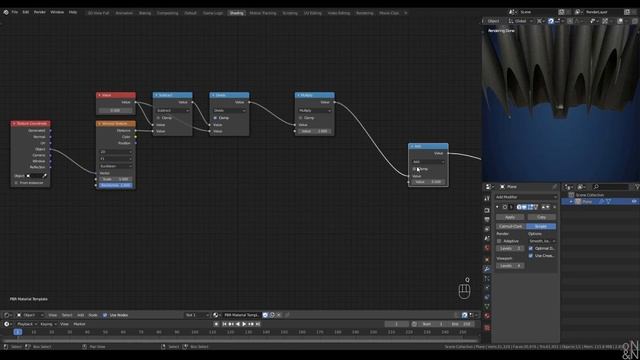Open the Subtract operation dropdown
Screen dimensions: 640x360
click(173, 111)
